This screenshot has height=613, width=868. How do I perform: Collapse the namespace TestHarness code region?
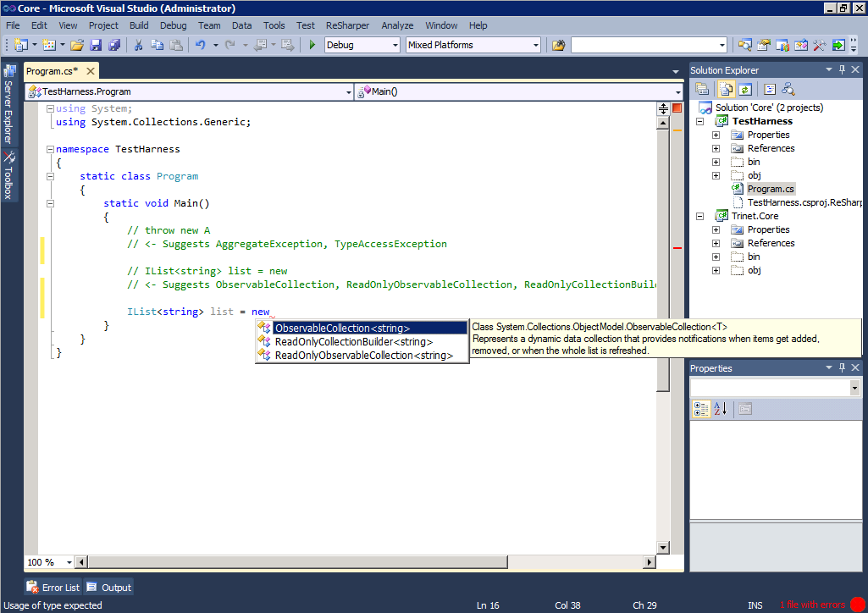pos(50,149)
